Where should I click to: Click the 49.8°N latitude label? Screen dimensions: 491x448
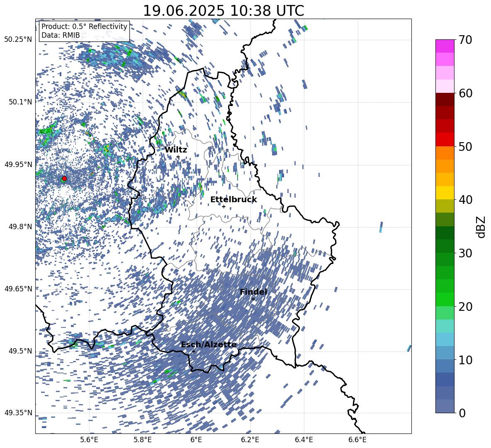(x=20, y=226)
